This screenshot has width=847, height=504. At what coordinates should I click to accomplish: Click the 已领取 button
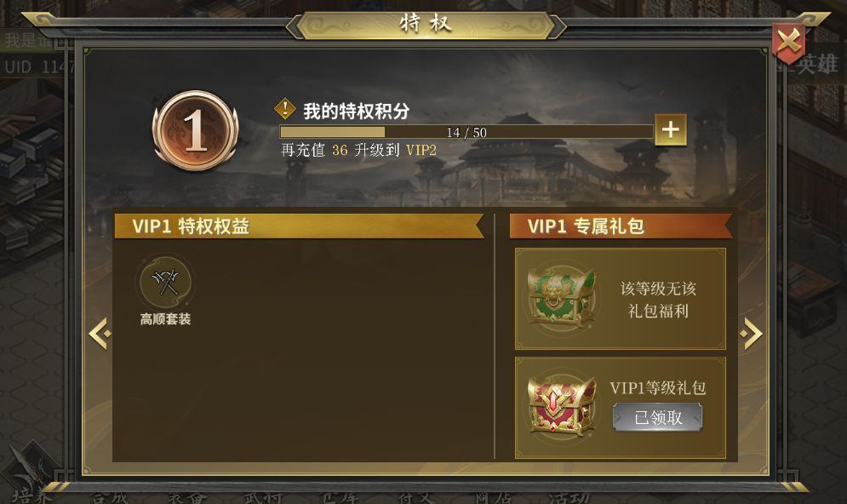(x=657, y=417)
